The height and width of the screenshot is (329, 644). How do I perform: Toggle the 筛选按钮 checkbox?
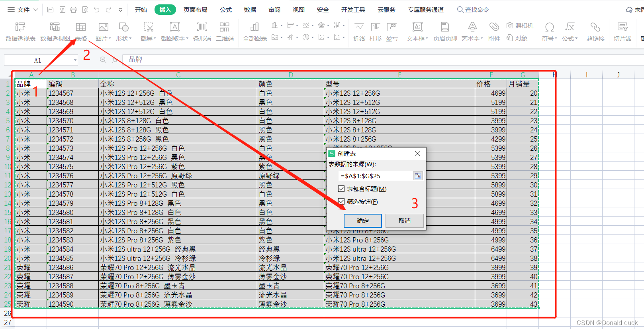click(341, 201)
